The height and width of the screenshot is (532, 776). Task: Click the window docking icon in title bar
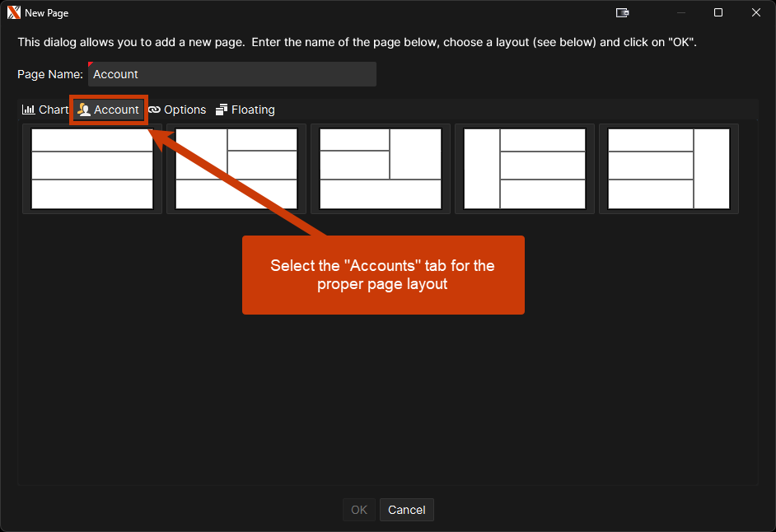623,12
